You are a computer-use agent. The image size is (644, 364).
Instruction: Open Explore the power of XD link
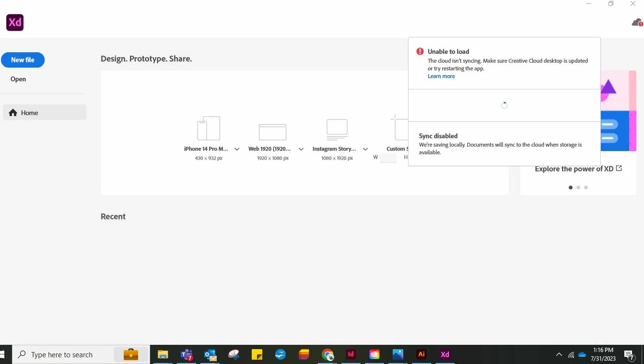coord(578,169)
